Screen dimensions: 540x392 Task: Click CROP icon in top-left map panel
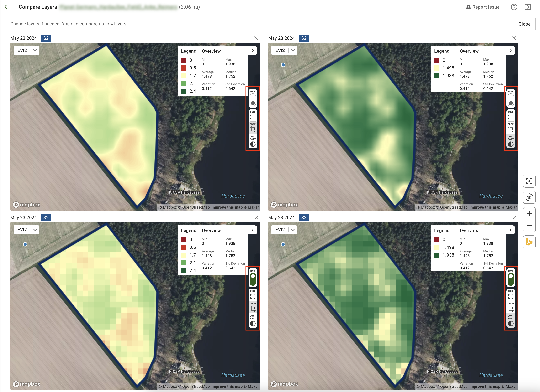point(253,128)
